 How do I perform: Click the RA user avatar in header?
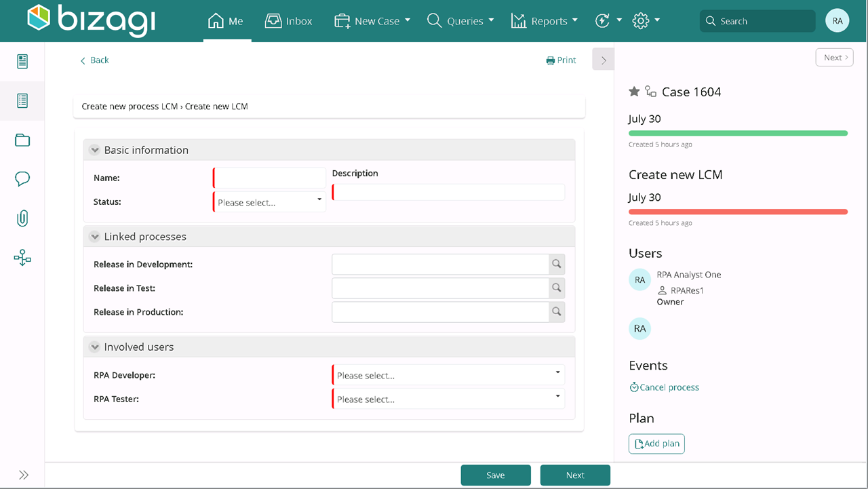coord(837,21)
